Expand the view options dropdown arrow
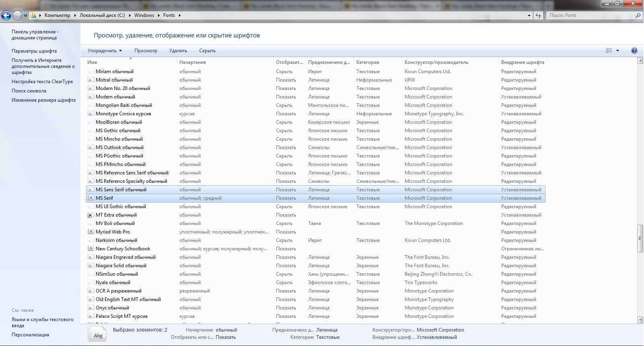Image resolution: width=644 pixels, height=346 pixels. click(x=617, y=51)
